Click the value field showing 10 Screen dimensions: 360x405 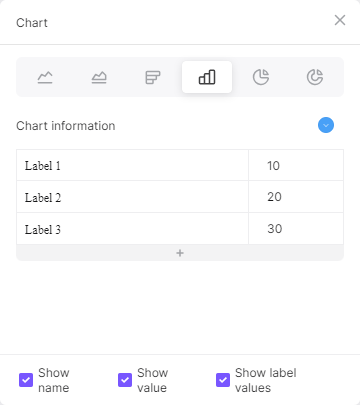click(296, 165)
